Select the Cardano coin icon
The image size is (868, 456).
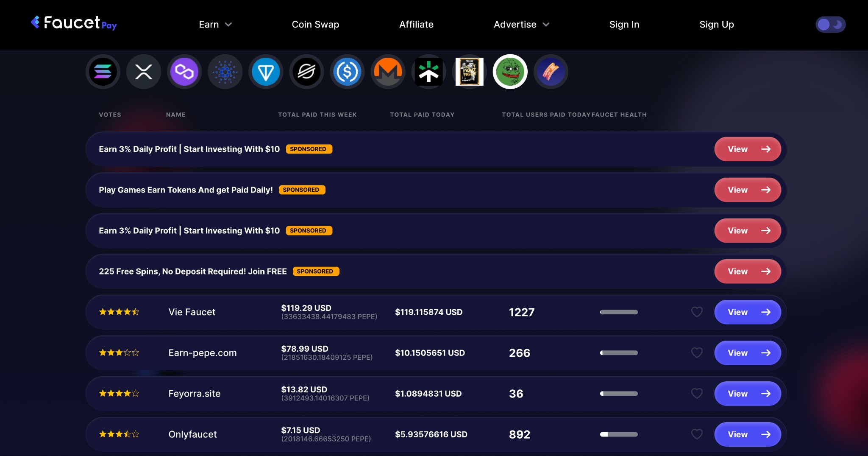(225, 72)
